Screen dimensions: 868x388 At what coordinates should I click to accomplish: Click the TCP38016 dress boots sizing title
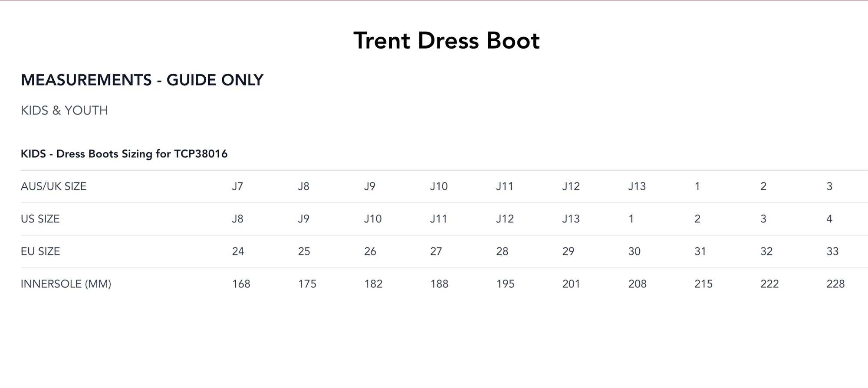pos(124,154)
